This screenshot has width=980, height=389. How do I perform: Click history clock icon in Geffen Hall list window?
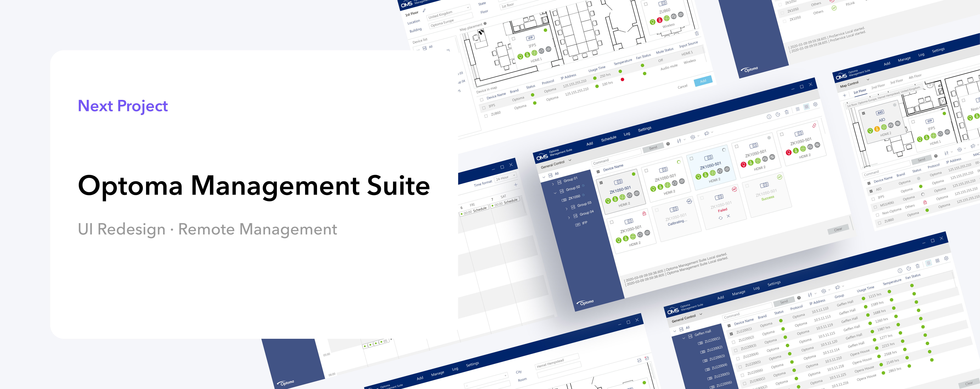(x=909, y=268)
